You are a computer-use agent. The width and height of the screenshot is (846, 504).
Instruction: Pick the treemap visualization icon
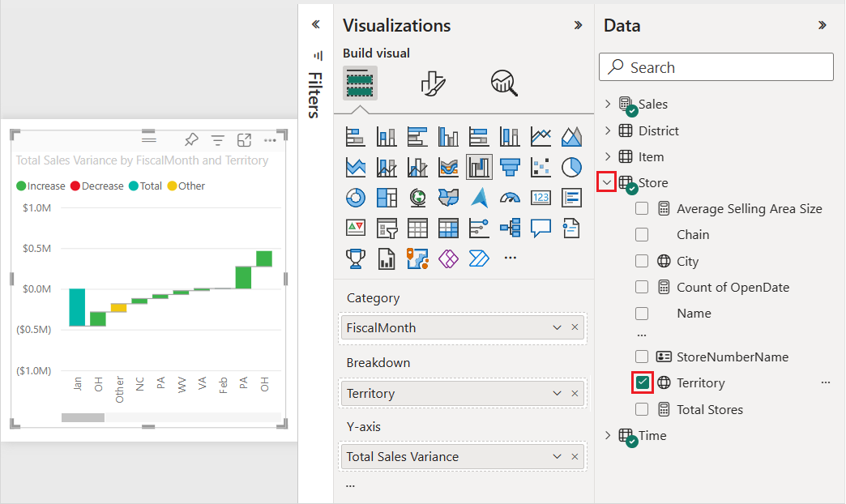point(387,197)
